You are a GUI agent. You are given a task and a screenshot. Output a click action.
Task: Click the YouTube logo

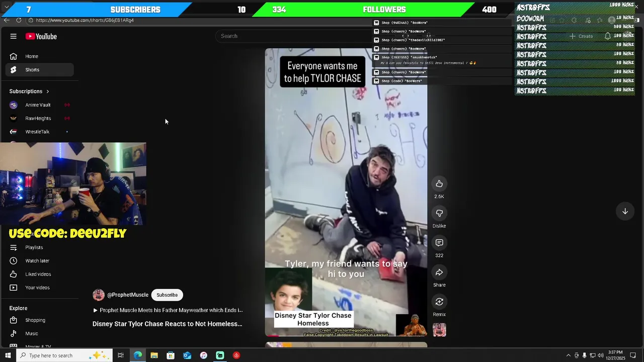click(41, 36)
